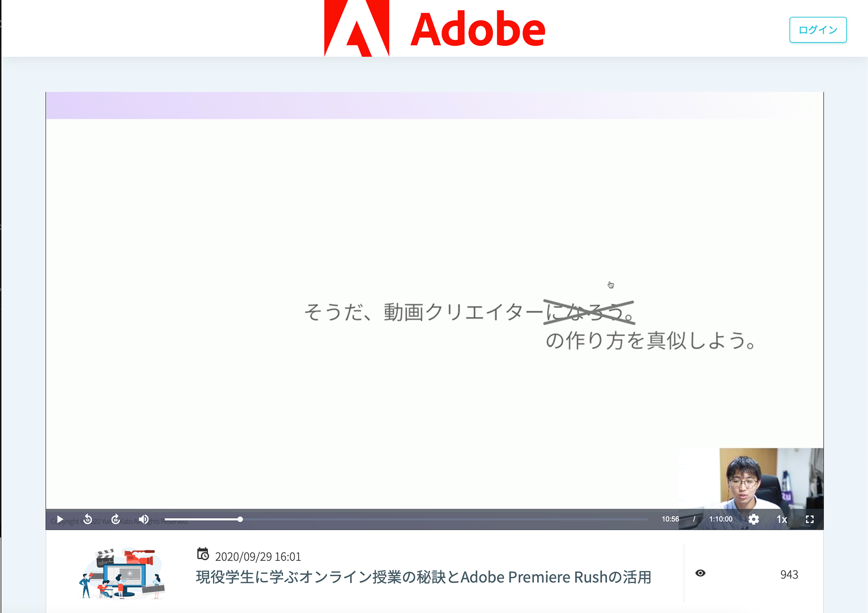Click the crossed-out になろう slide text
The image size is (868, 613).
click(589, 312)
